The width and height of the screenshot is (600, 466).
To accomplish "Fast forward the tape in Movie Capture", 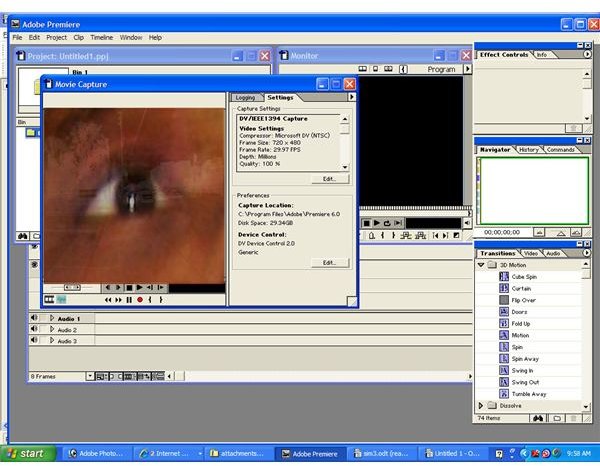I will point(119,300).
